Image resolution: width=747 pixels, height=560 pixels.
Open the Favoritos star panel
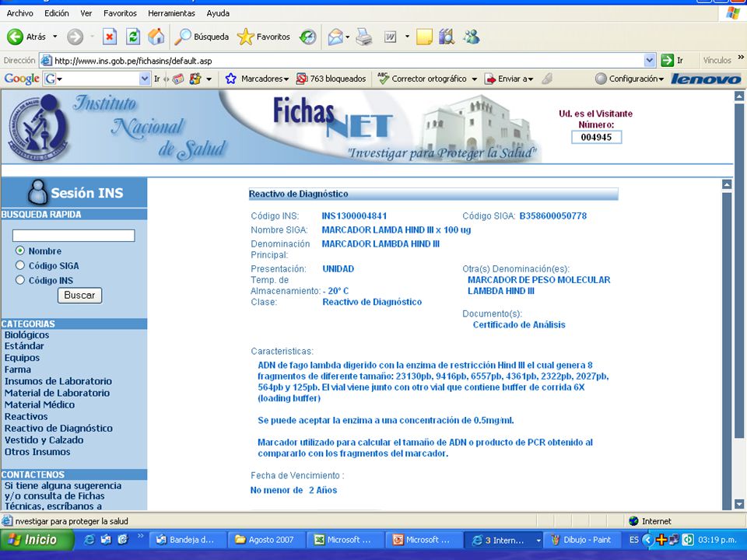(x=264, y=37)
